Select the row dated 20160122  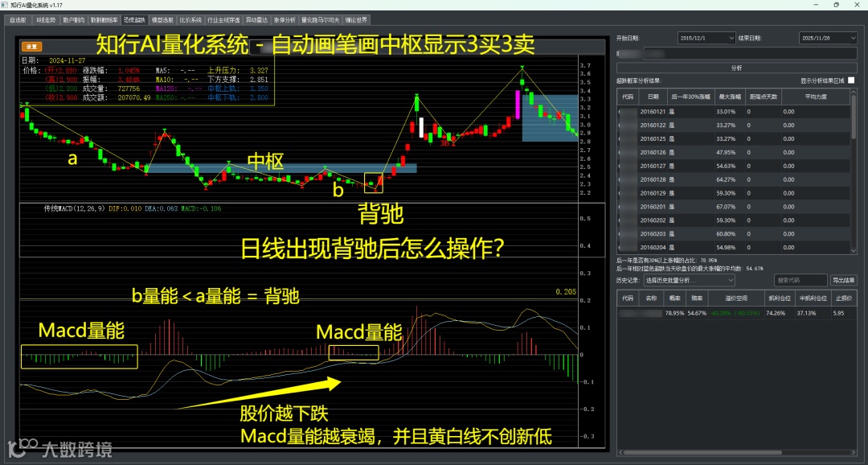734,126
